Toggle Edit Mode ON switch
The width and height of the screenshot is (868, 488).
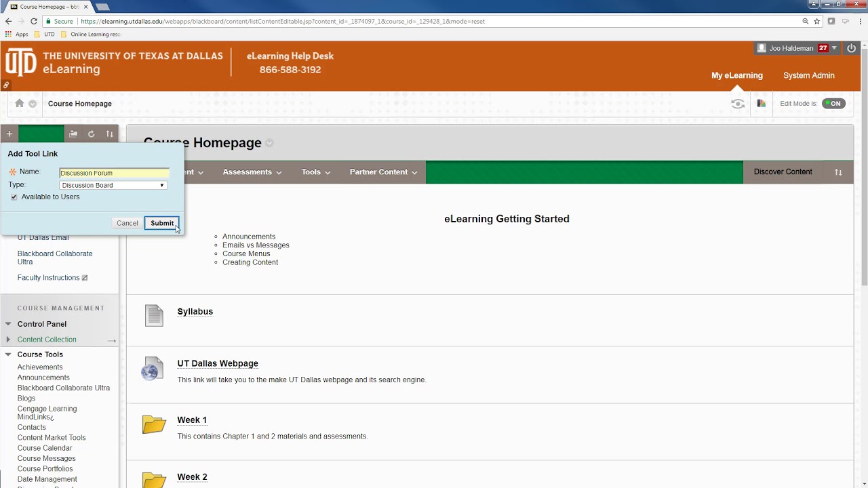[833, 104]
